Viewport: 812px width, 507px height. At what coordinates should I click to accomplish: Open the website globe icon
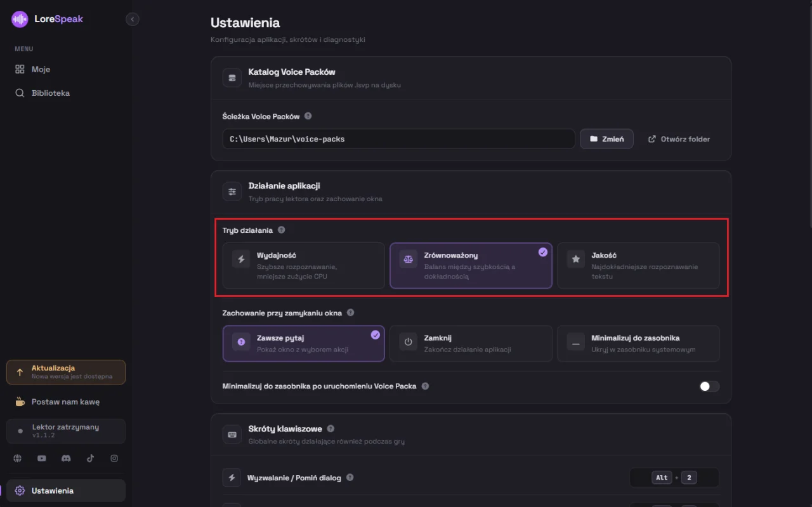pos(18,458)
